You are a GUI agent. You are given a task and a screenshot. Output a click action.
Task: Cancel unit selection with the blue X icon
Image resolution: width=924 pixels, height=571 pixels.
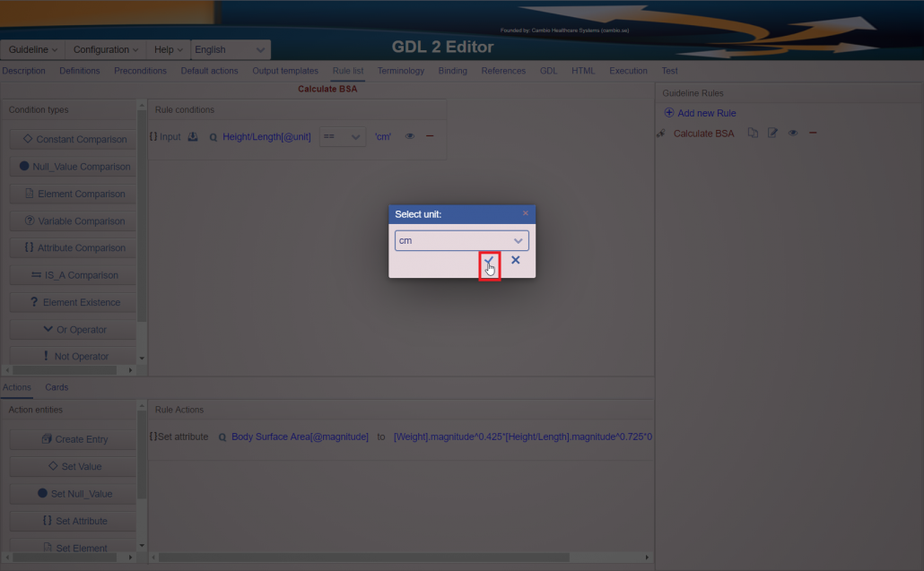(x=516, y=260)
